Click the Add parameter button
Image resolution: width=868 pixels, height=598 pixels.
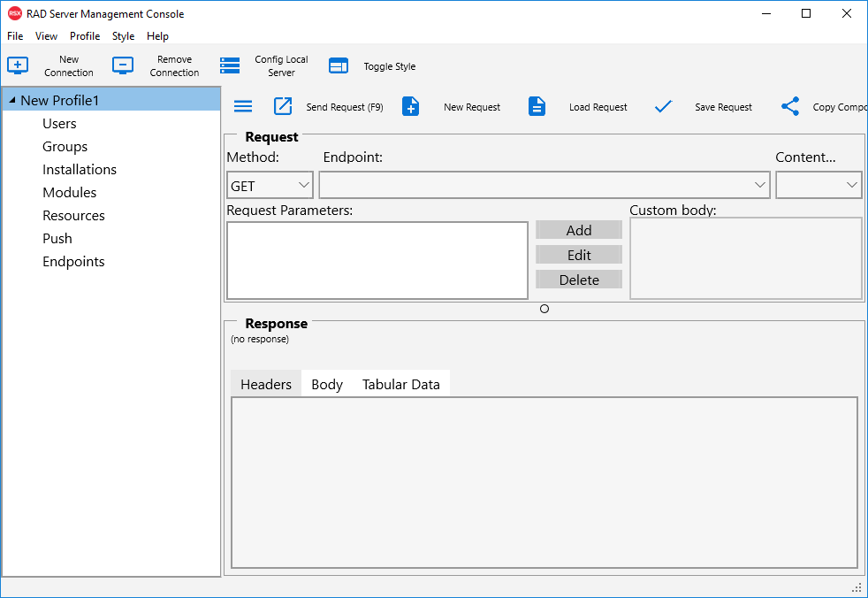[x=579, y=230]
